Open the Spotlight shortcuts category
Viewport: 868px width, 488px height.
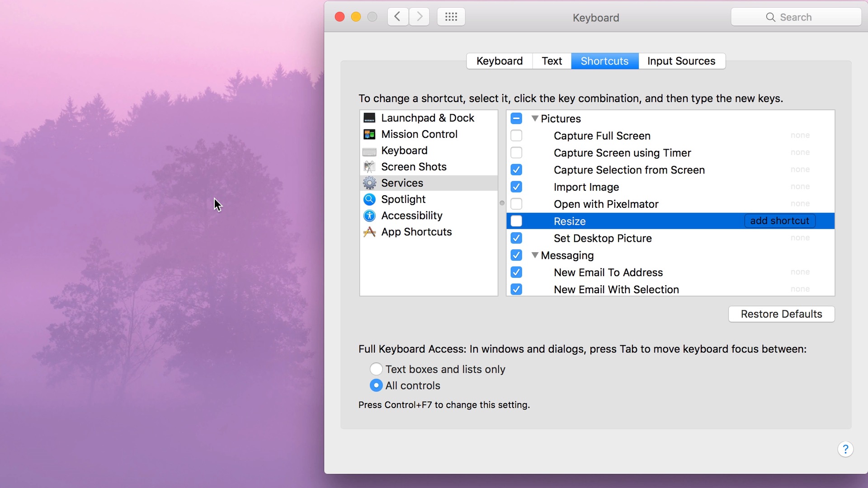click(403, 199)
